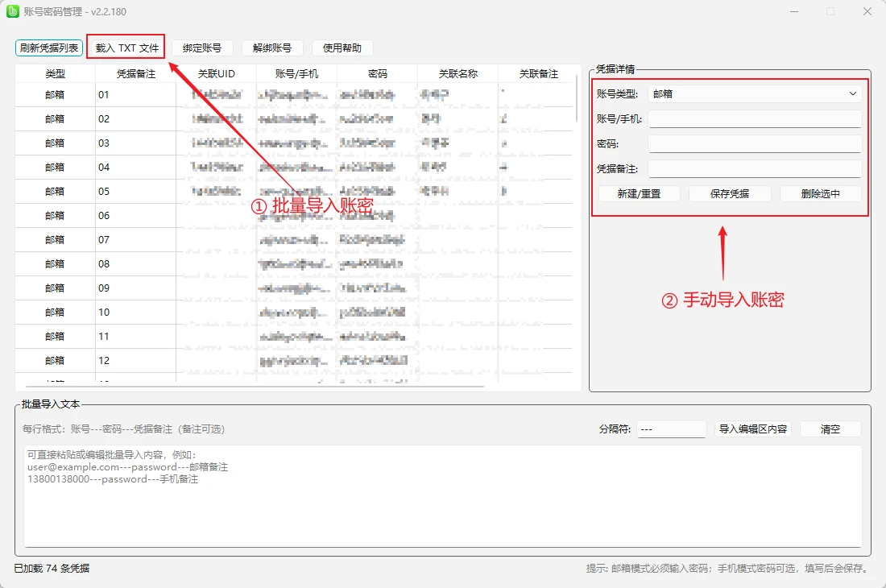
Task: Select the credential row noted 03
Action: point(294,143)
